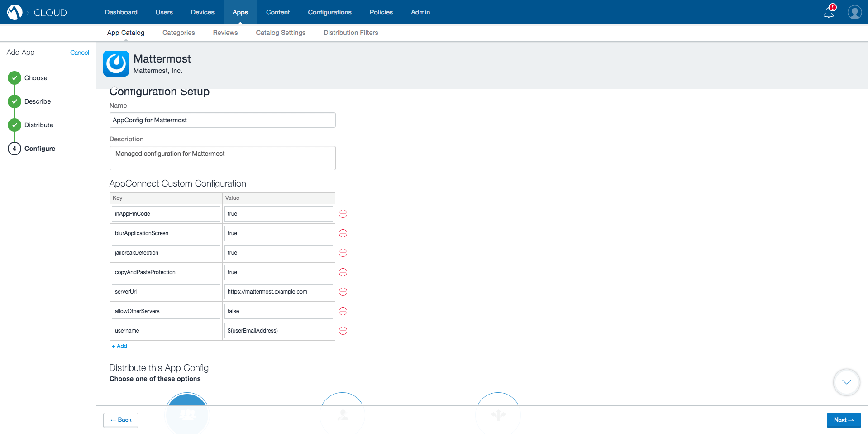Open the Devices menu
This screenshot has width=868, height=434.
[203, 12]
